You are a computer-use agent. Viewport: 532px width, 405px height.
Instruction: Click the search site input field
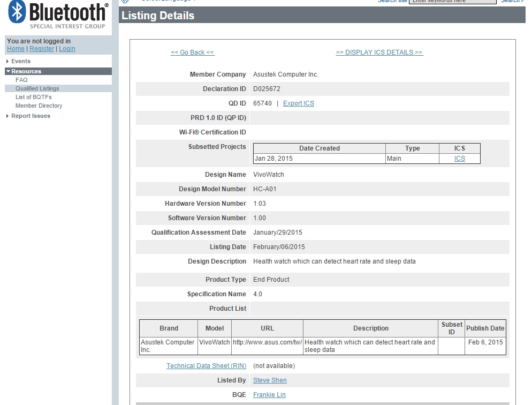click(x=452, y=2)
